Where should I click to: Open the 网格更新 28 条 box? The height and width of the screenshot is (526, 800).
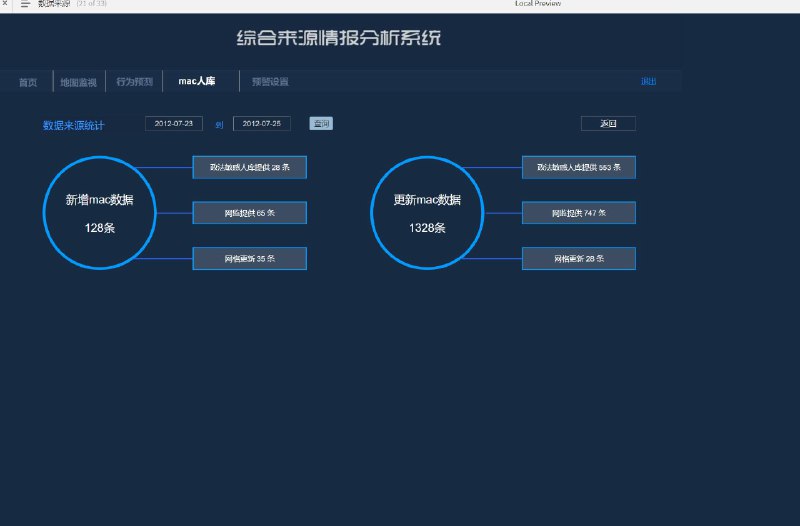pyautogui.click(x=579, y=259)
